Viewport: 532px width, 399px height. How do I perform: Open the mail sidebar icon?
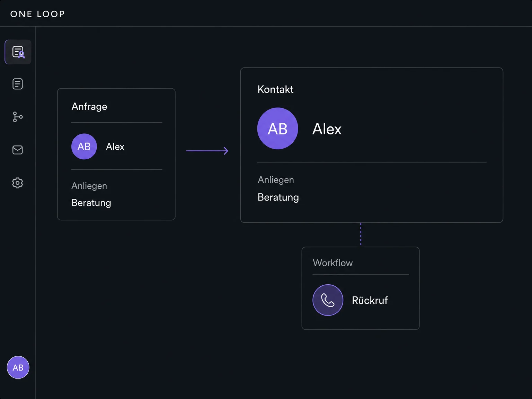pyautogui.click(x=18, y=150)
